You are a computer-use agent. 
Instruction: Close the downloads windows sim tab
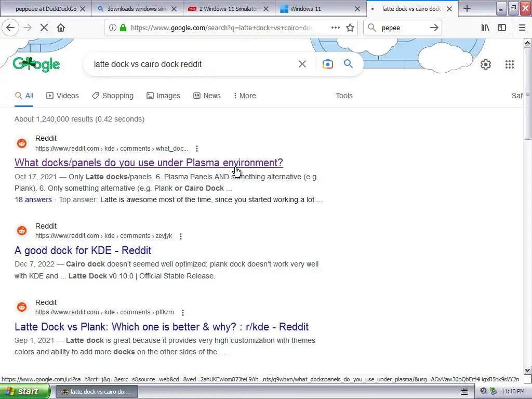coord(174,9)
